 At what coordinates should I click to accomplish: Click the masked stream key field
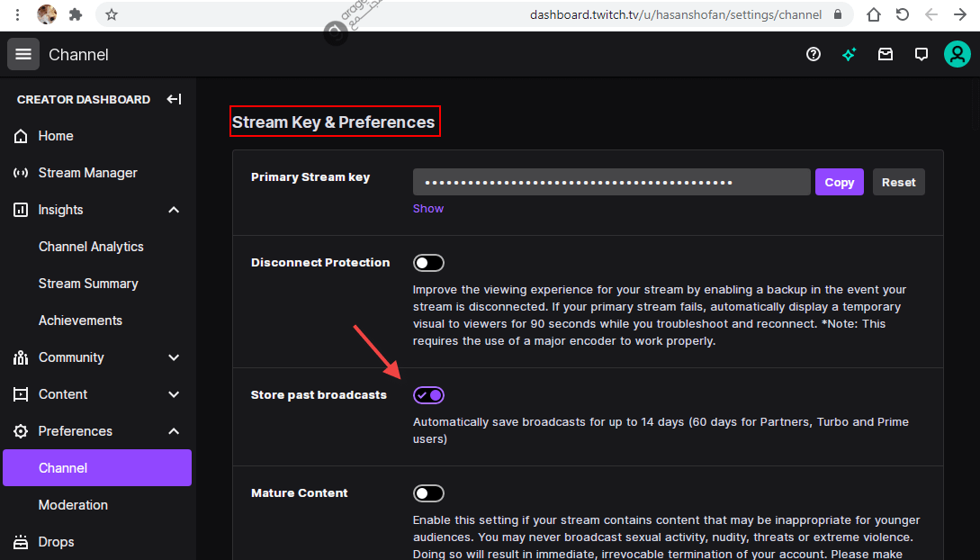click(x=611, y=182)
